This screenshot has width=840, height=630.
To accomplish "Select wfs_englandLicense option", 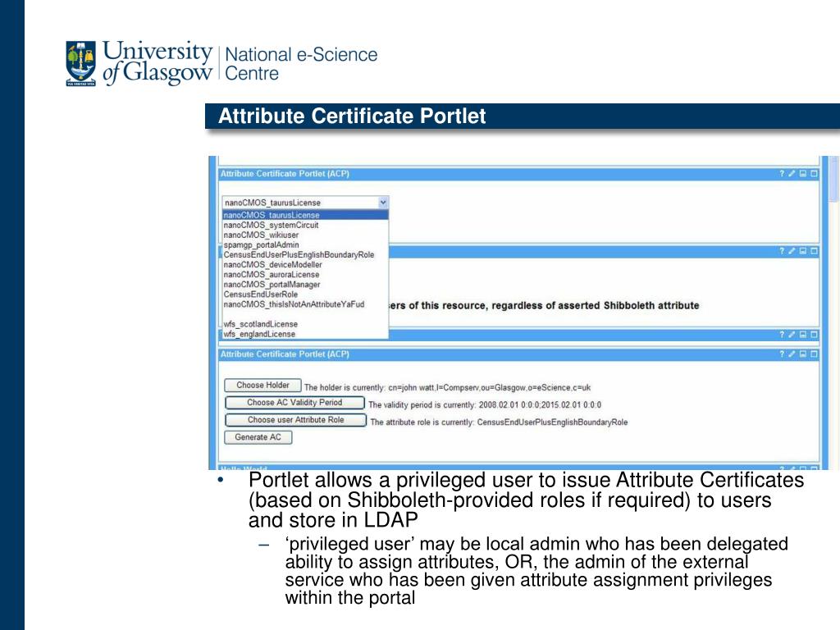I will click(x=305, y=334).
